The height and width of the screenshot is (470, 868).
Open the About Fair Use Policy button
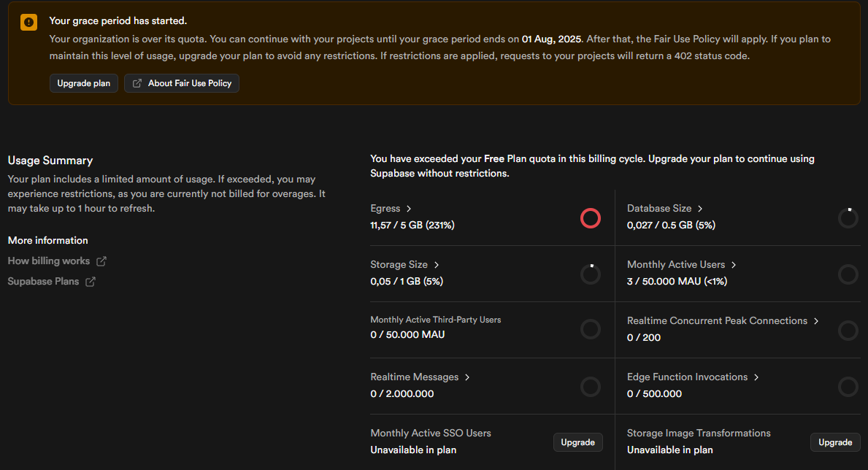point(182,83)
